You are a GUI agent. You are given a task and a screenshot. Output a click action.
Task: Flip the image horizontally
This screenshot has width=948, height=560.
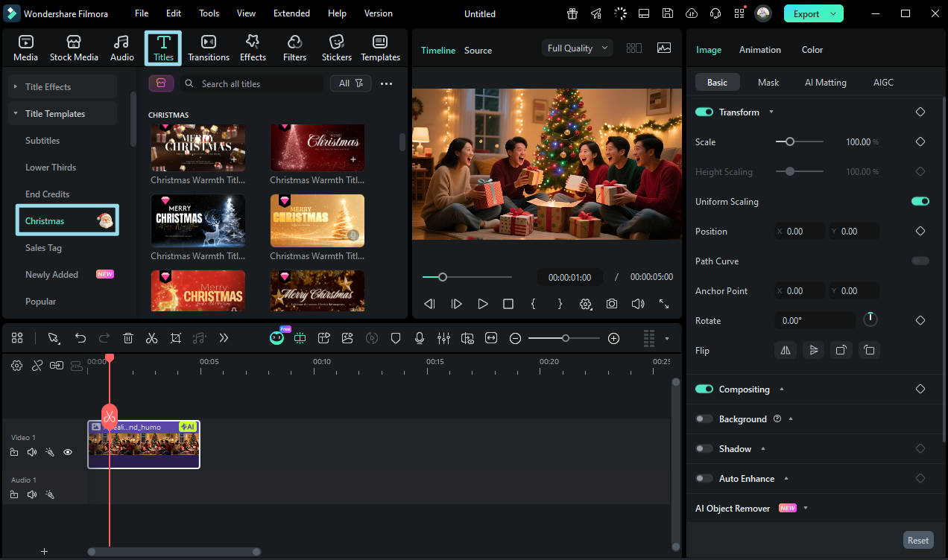(x=786, y=350)
